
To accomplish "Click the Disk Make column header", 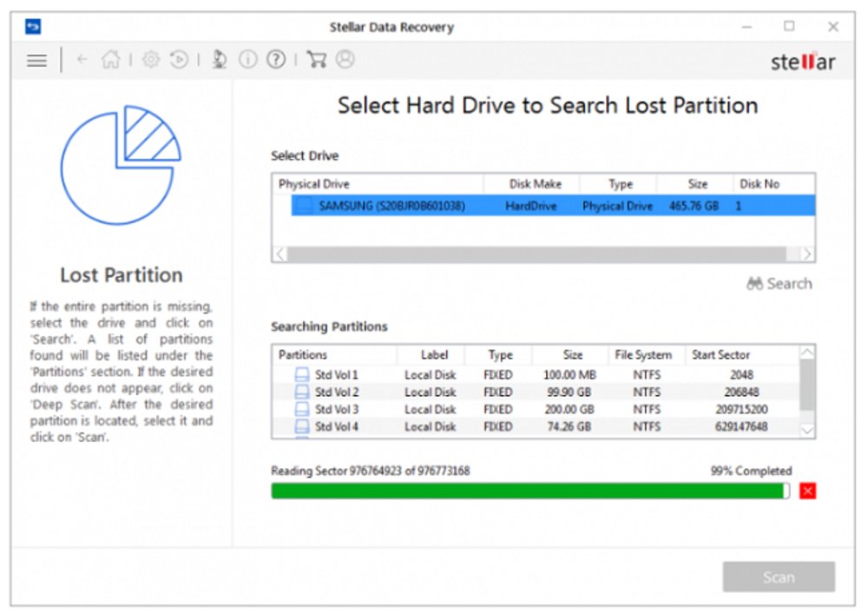I will (x=532, y=184).
